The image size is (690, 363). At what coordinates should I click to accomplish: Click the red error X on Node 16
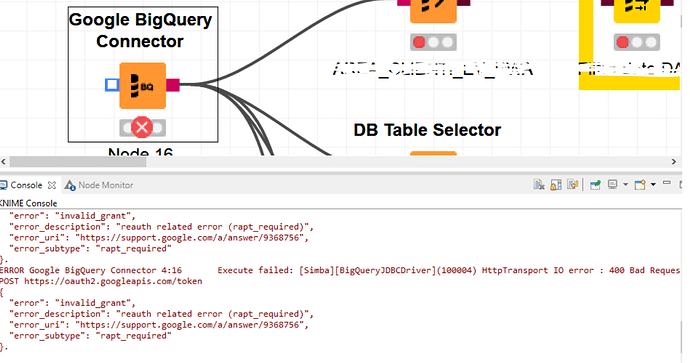click(x=142, y=128)
